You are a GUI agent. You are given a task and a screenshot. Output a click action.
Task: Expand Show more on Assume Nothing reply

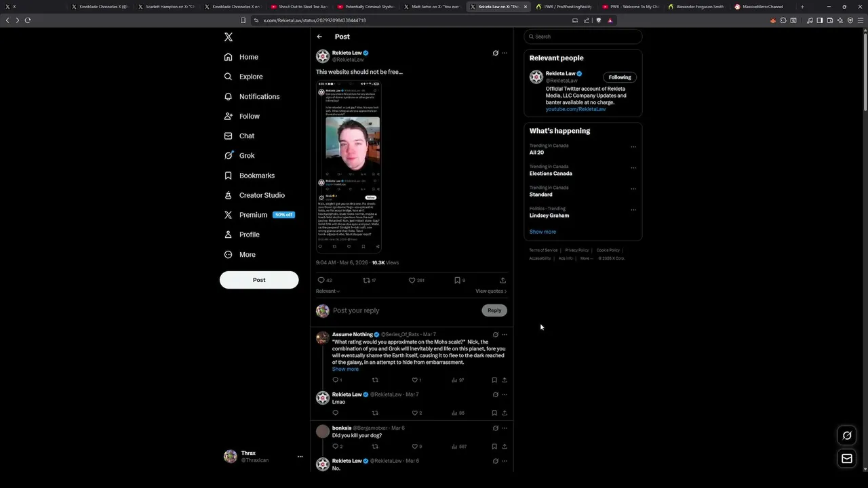click(345, 369)
